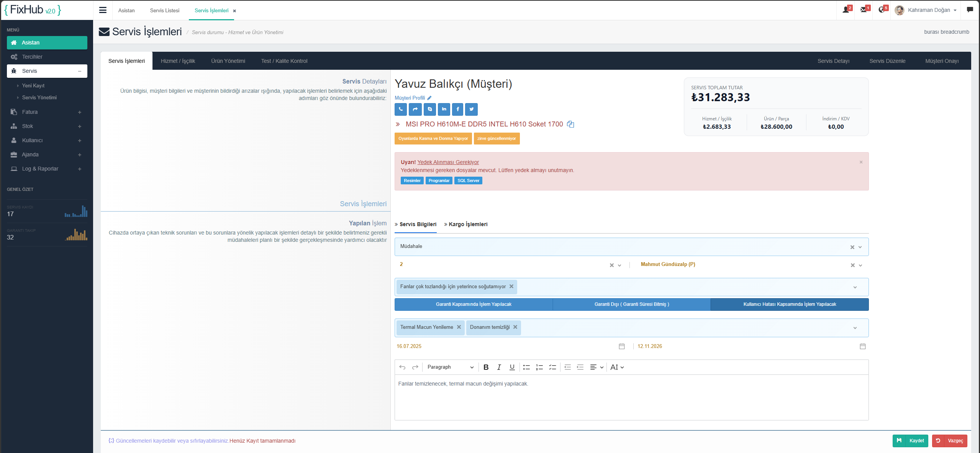Open Servis Detayı tab
Viewport: 980px width, 453px height.
coord(833,61)
